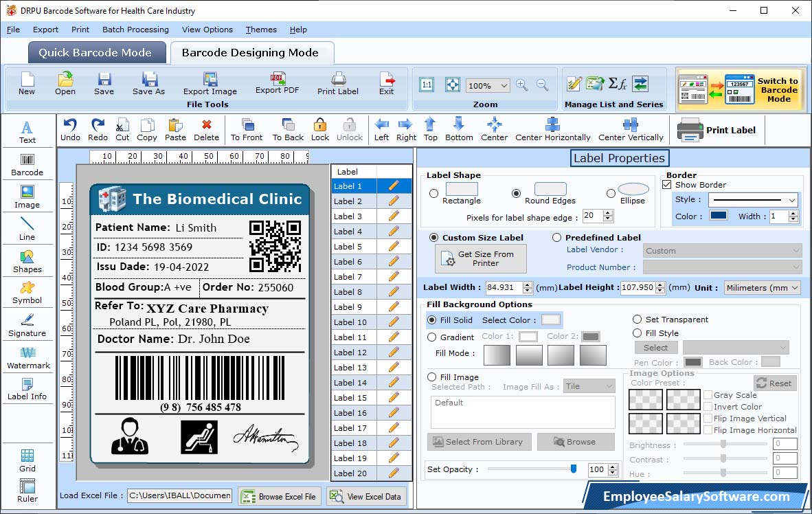Viewport: 812px width, 514px height.
Task: Increase Label Width stepper value
Action: tap(528, 284)
